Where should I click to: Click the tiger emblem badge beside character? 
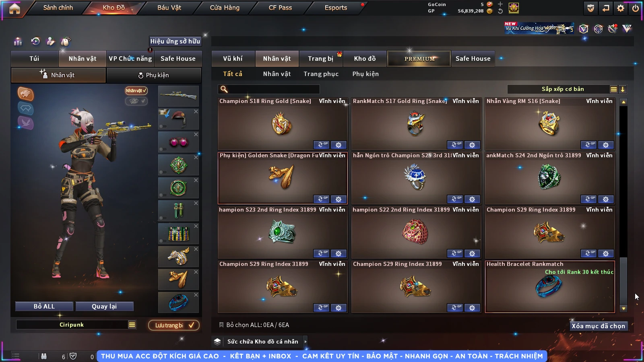(x=25, y=94)
